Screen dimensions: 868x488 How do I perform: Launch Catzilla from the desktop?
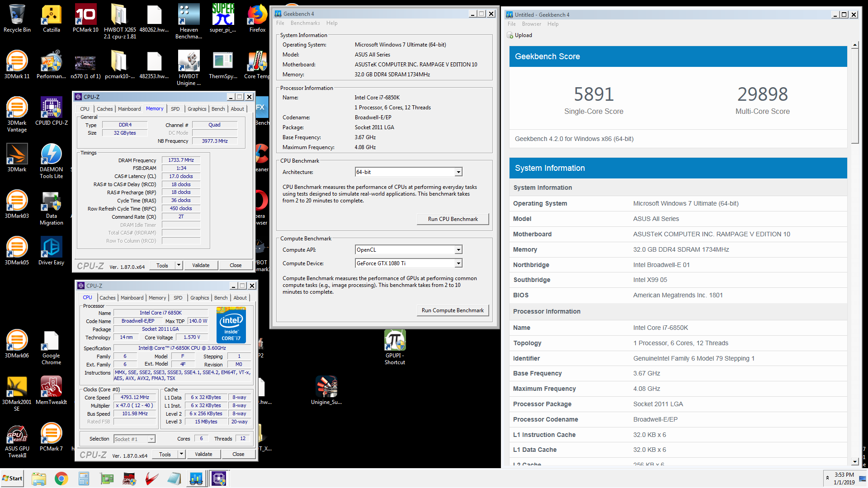[x=52, y=19]
